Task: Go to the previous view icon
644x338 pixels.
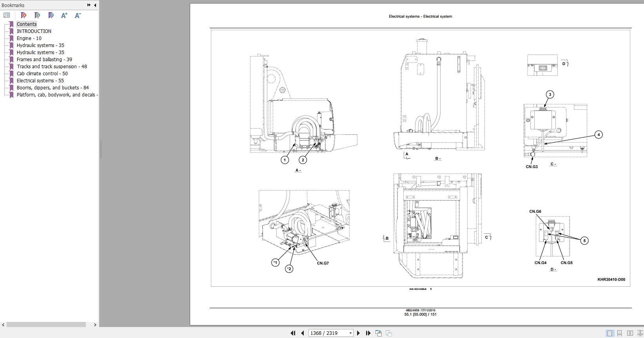Action: click(378, 333)
